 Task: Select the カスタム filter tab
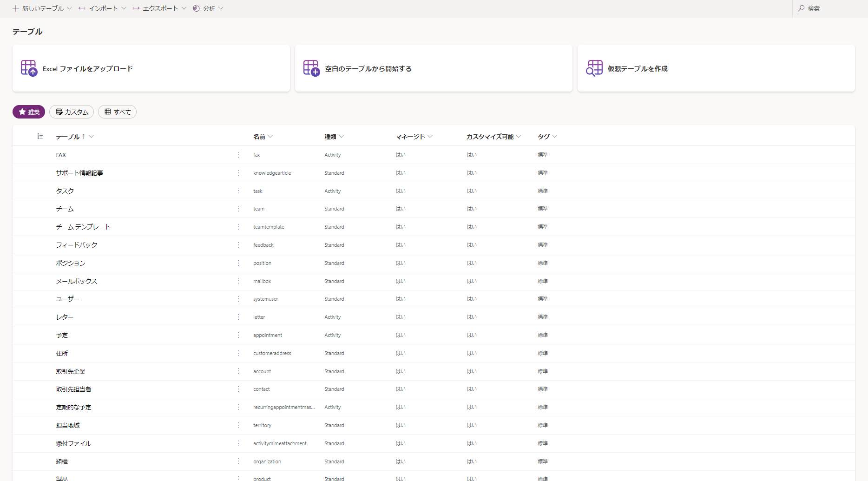point(72,112)
